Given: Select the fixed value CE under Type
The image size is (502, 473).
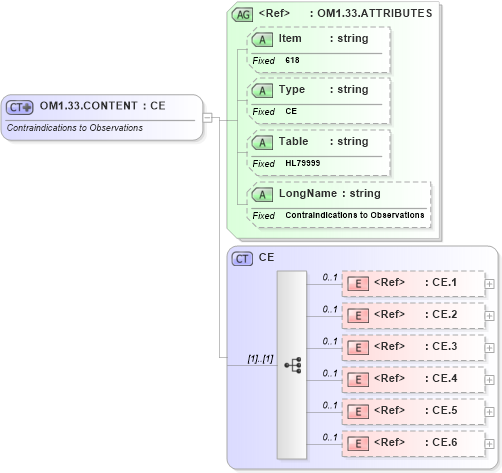Looking at the screenshot, I should click(x=291, y=111).
